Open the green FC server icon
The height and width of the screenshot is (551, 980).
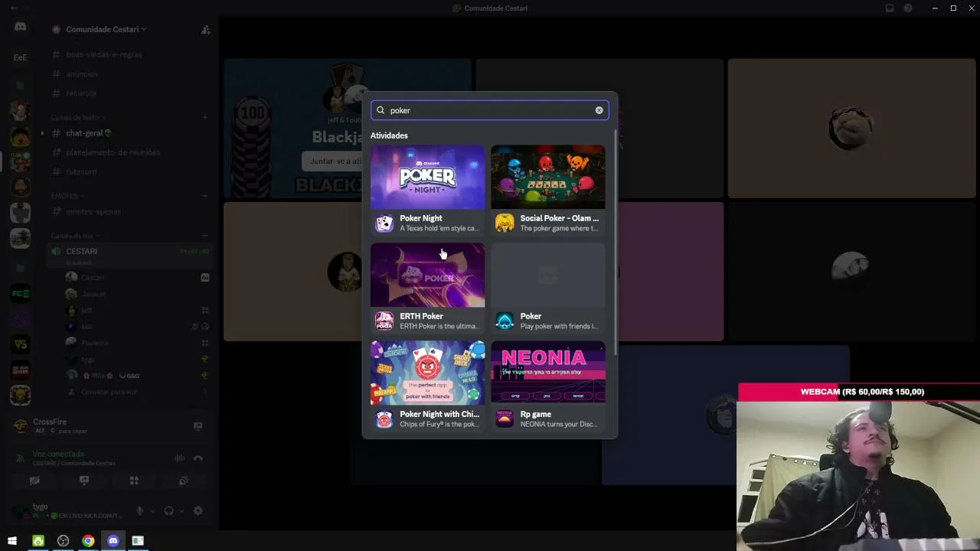(21, 293)
